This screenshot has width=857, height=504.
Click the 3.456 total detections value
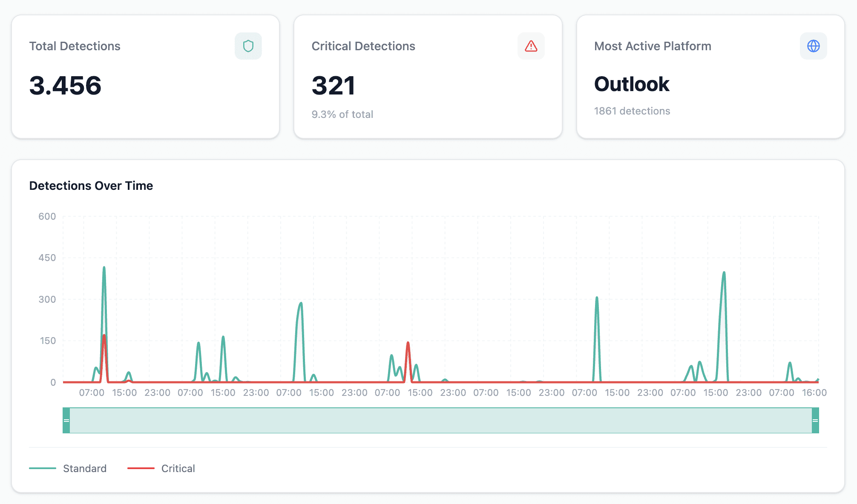point(65,85)
